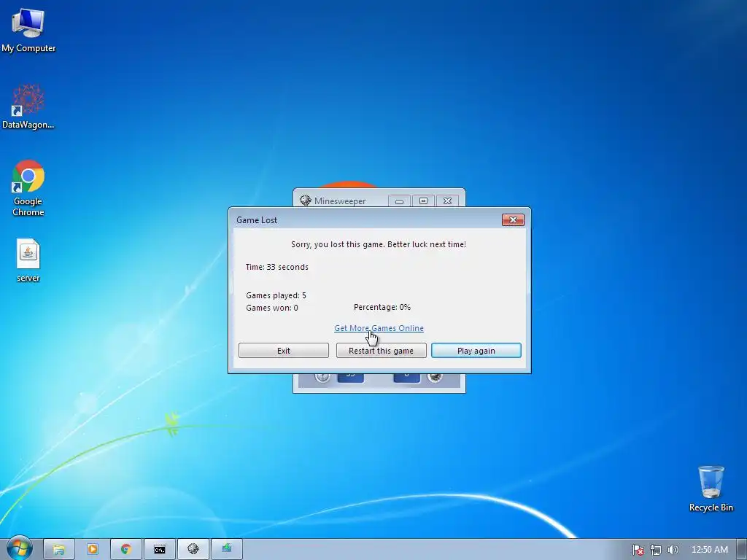The height and width of the screenshot is (560, 747).
Task: Switch to Command Prompt taskbar button
Action: (x=160, y=550)
